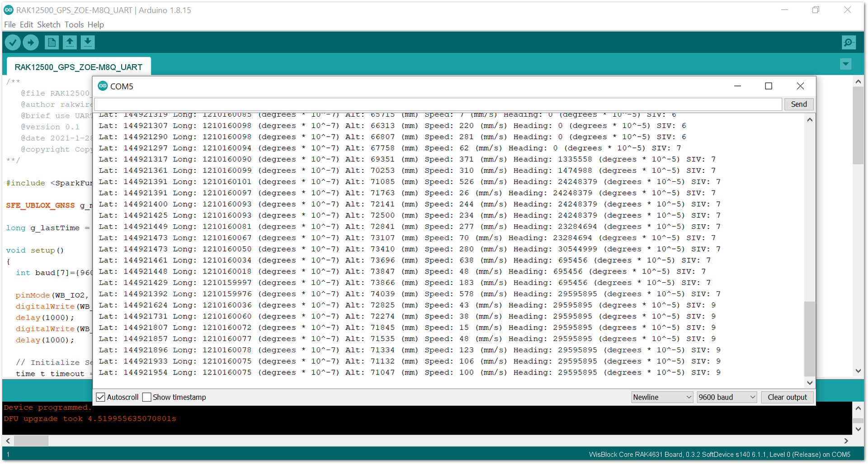The width and height of the screenshot is (868, 464).
Task: Click the serial line with Speed 638
Action: [405, 260]
